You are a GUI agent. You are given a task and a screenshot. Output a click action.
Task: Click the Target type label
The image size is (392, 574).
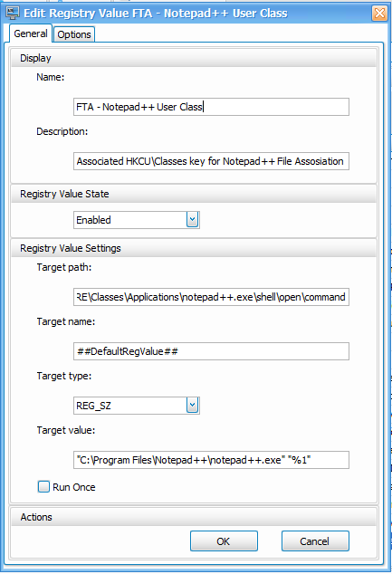(64, 376)
